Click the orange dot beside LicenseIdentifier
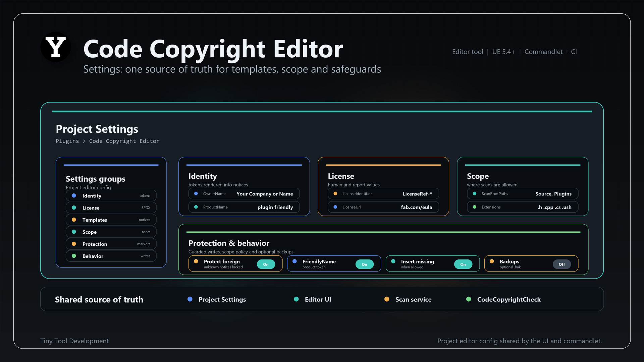The height and width of the screenshot is (362, 644). point(335,193)
